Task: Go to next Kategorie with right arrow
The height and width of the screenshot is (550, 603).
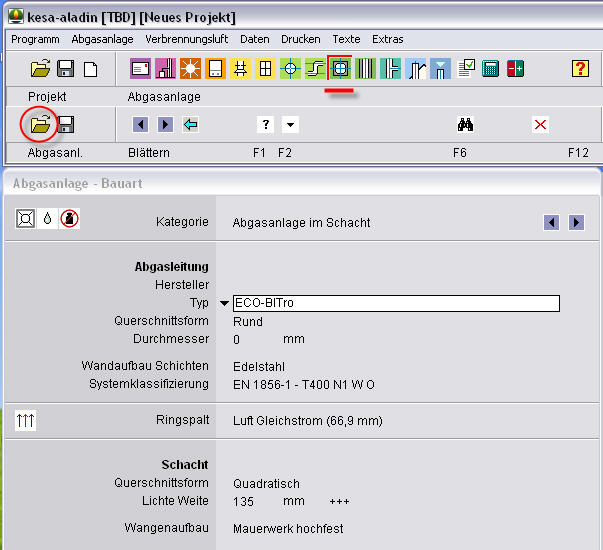Action: 576,222
